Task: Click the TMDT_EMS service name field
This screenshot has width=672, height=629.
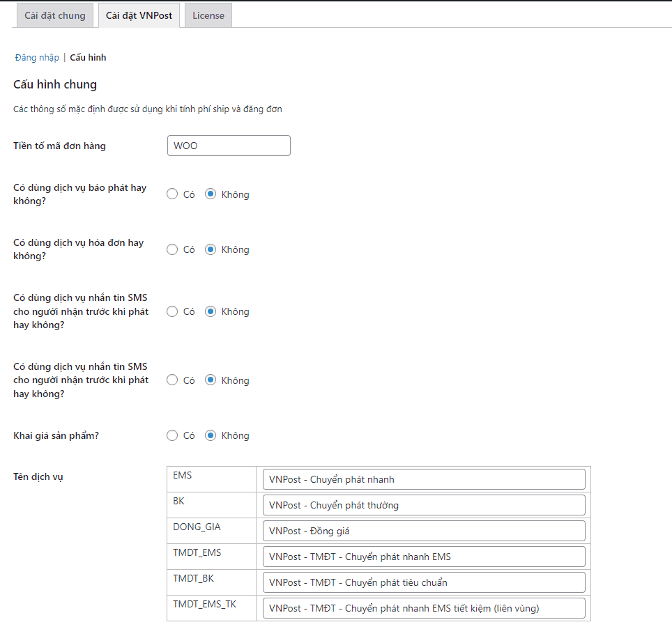Action: [424, 557]
